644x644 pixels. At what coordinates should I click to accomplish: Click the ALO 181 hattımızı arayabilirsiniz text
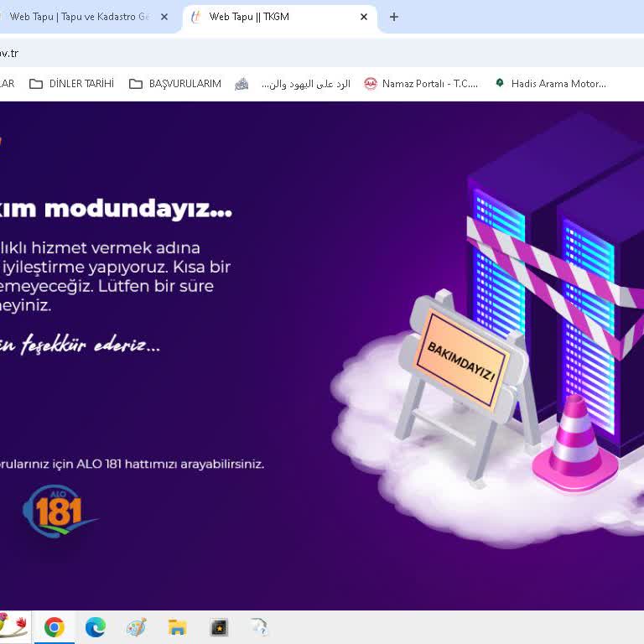[170, 464]
